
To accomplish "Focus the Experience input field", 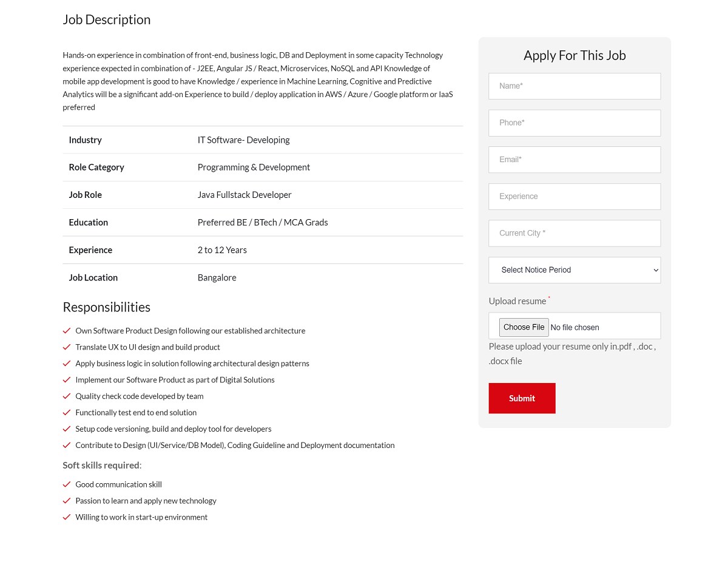I will pyautogui.click(x=574, y=196).
